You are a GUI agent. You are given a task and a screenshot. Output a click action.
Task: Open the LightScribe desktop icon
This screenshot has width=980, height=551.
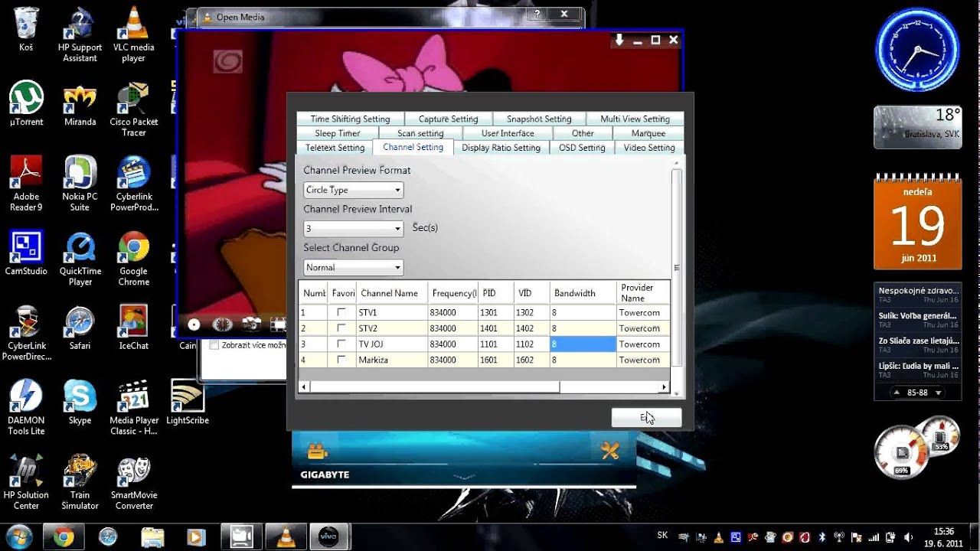(188, 402)
